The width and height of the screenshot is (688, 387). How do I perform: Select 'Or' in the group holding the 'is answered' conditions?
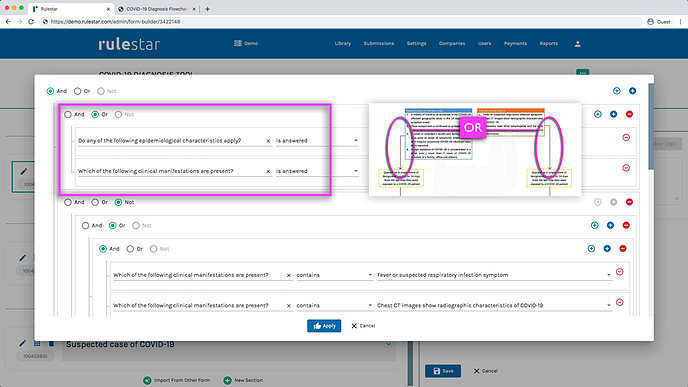click(x=95, y=114)
